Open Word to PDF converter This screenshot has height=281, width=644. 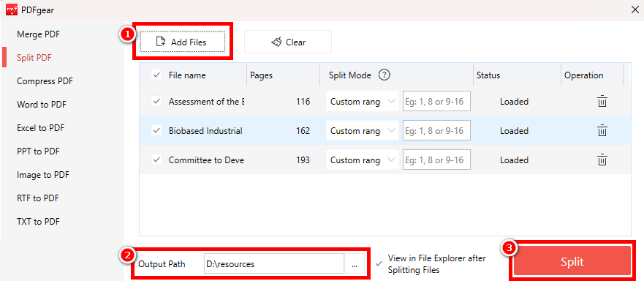(x=42, y=105)
